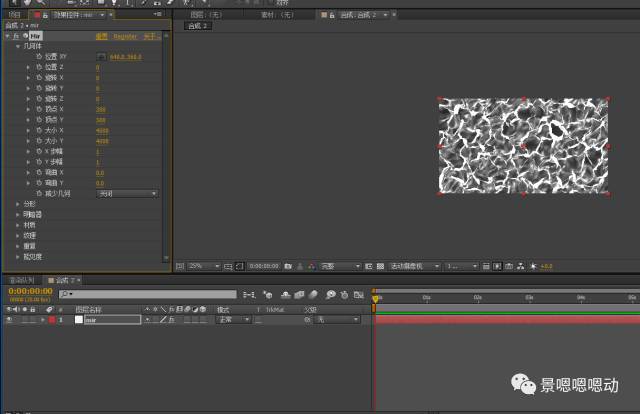Screen dimensions: 640x414
Task: Toggle stopwatch for 旋转 X property
Action: (39, 78)
